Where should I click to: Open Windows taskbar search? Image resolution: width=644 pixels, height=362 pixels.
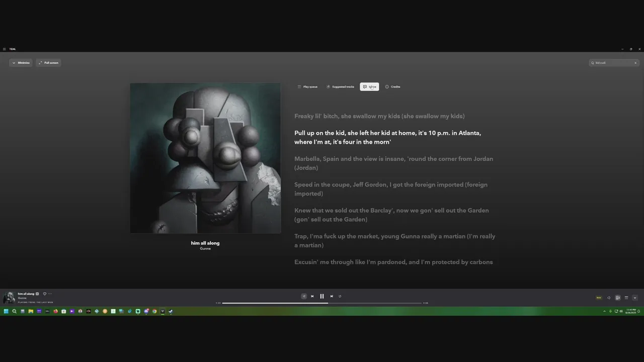tap(14, 311)
